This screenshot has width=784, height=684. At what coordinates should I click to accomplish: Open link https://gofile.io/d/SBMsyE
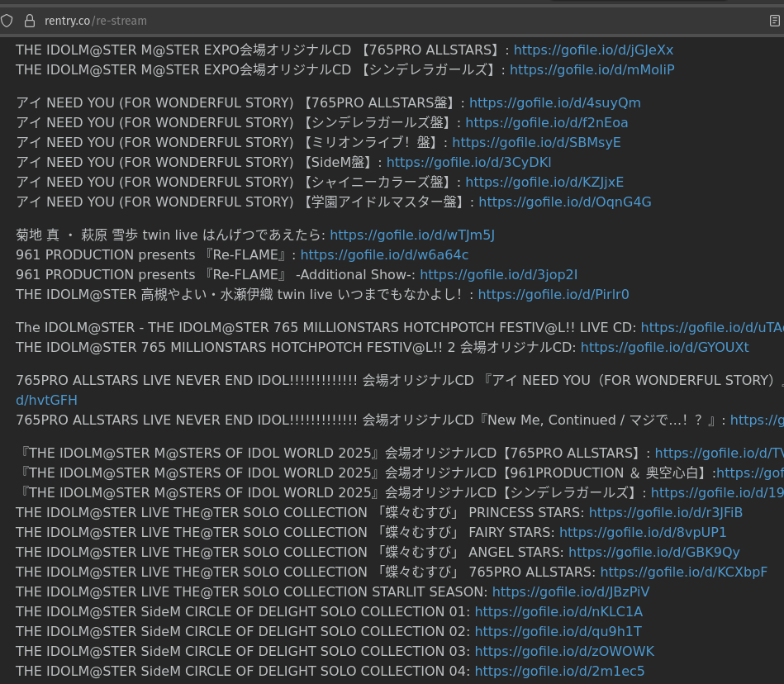536,142
